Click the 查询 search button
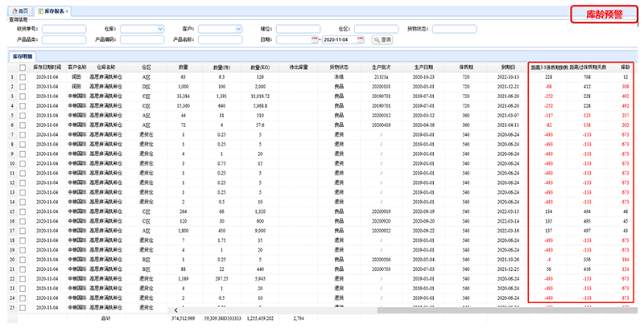The image size is (644, 328). (x=382, y=39)
